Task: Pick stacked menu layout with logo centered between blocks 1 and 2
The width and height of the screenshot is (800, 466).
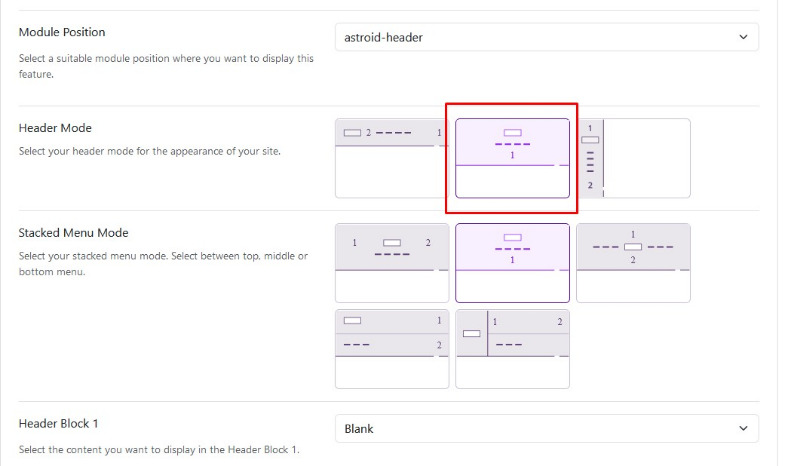Action: 392,263
